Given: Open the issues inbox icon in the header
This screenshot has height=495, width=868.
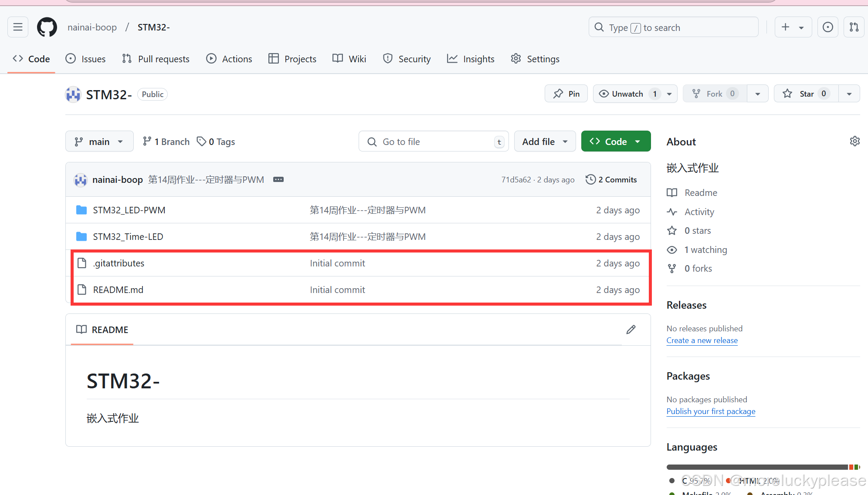Looking at the screenshot, I should pos(827,27).
